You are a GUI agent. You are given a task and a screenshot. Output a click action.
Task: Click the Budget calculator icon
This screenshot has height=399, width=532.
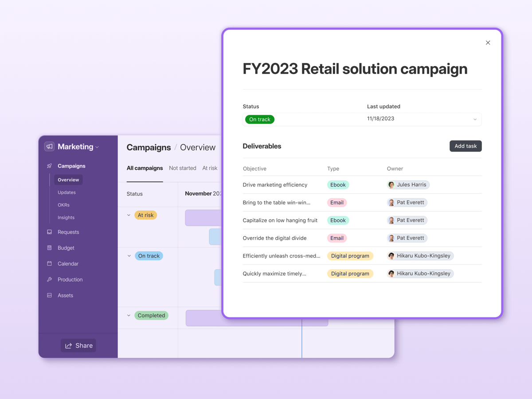tap(49, 248)
